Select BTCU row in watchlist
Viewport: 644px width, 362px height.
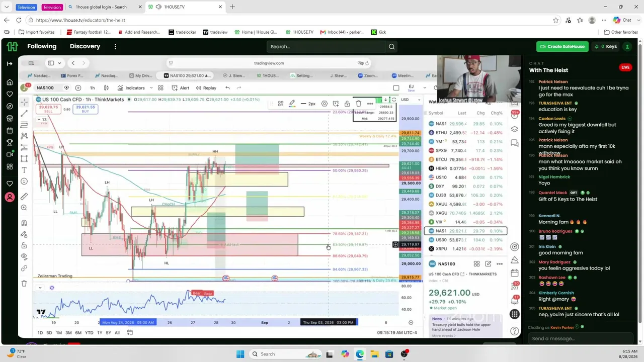pyautogui.click(x=465, y=159)
